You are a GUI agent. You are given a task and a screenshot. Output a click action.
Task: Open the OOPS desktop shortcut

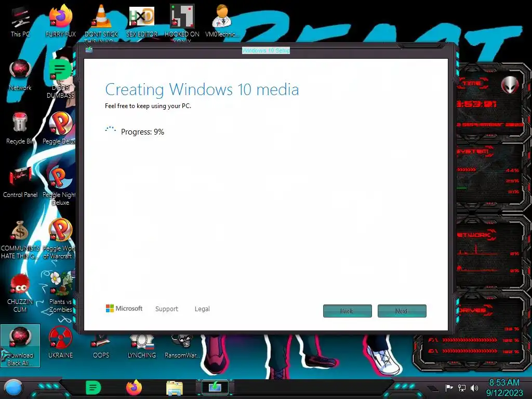tap(101, 346)
